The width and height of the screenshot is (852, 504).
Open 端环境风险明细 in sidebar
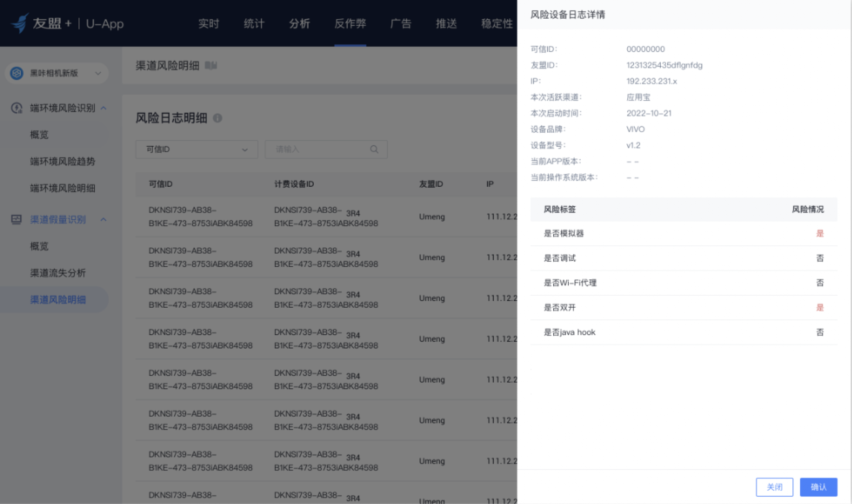pyautogui.click(x=62, y=188)
